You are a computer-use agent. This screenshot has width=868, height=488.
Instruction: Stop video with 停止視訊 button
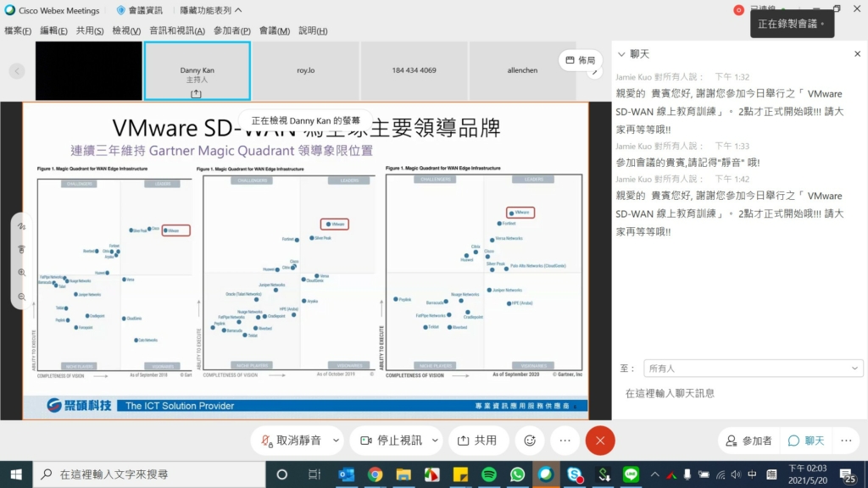[x=392, y=441]
